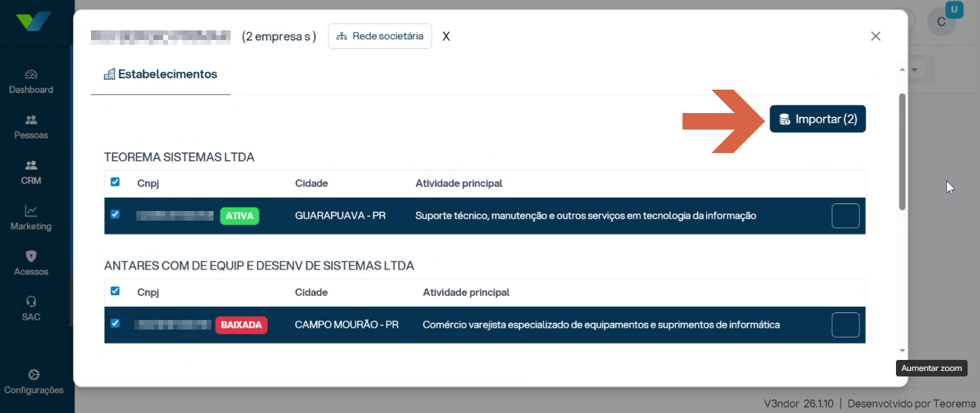
Task: Open the SAC headset section
Action: click(31, 310)
